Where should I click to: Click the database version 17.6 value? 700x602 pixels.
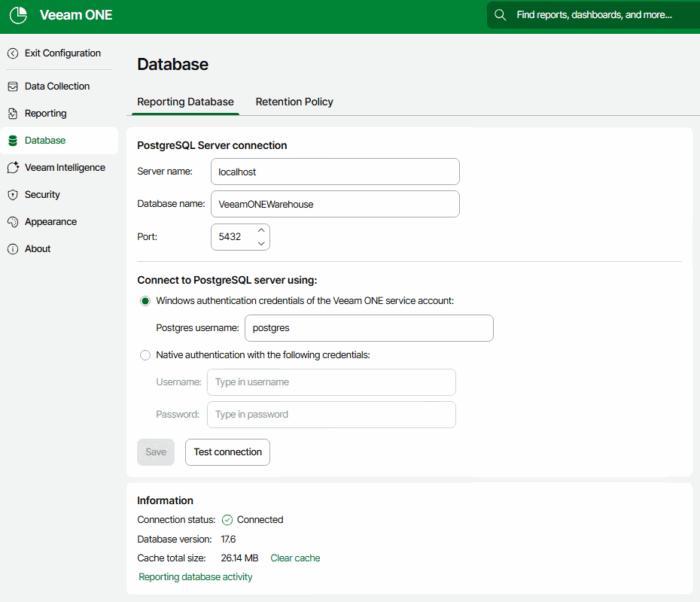[228, 539]
